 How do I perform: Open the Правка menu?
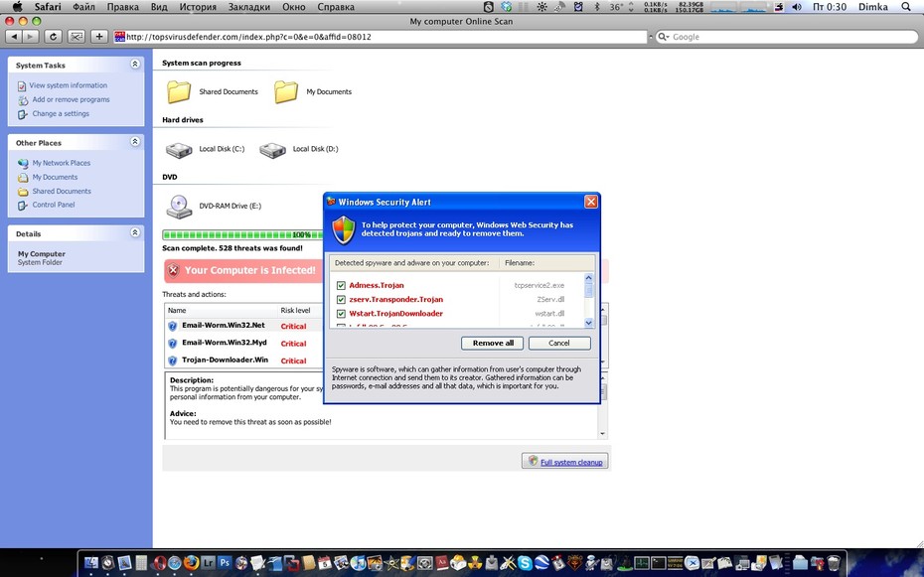(122, 7)
